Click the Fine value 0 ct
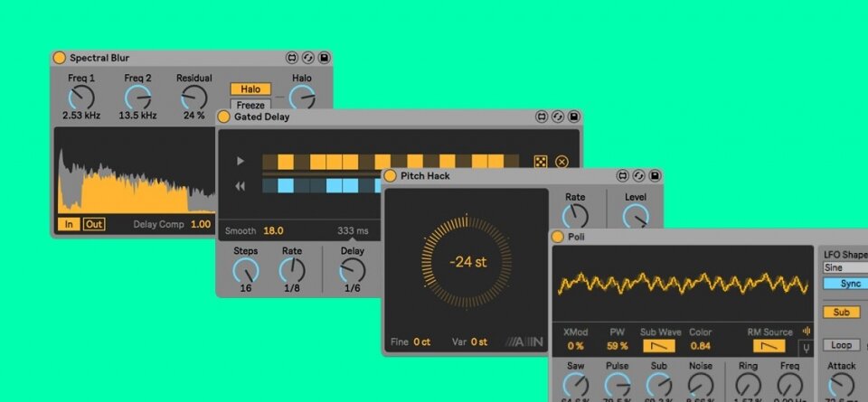This screenshot has height=402, width=868. [x=422, y=341]
